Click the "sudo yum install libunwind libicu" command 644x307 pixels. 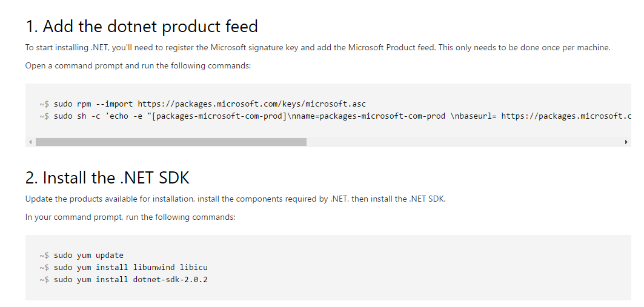[x=130, y=267]
